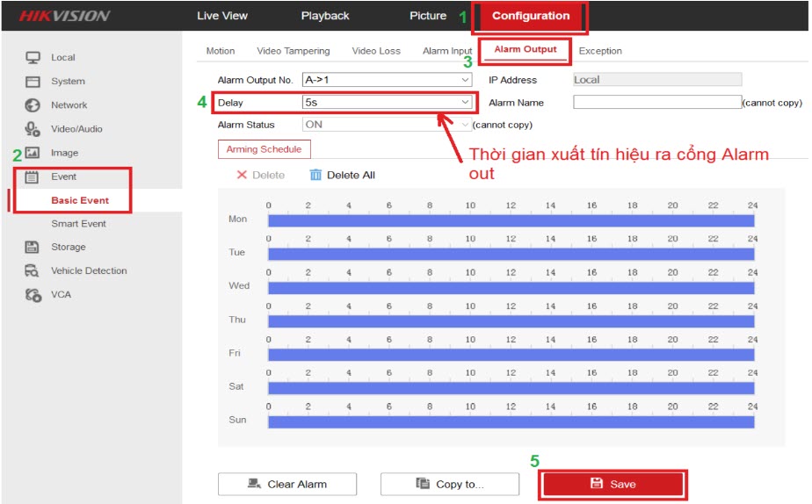Open the Alarm Output No. dropdown
The image size is (812, 504).
coord(387,80)
